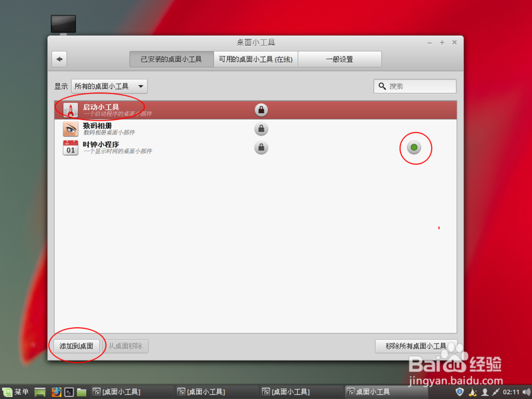Click the description 一个显示时间的桌面小部件
Viewport: 532px width, 399px height.
pyautogui.click(x=118, y=151)
